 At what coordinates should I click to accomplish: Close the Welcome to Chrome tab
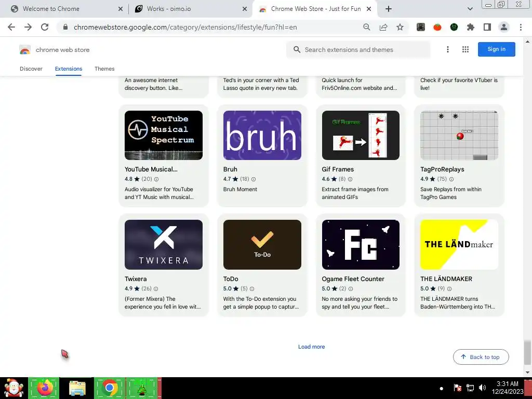point(121,9)
